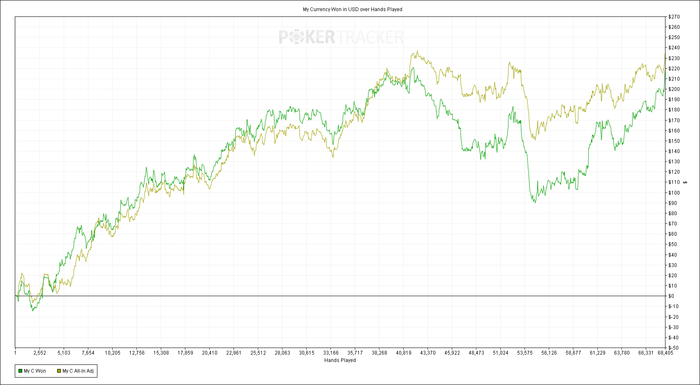Click the x-axis tick label 33,166

[x=331, y=353]
